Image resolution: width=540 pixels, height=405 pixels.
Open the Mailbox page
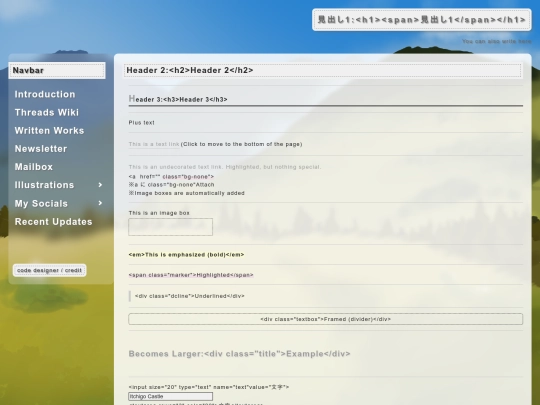(34, 167)
